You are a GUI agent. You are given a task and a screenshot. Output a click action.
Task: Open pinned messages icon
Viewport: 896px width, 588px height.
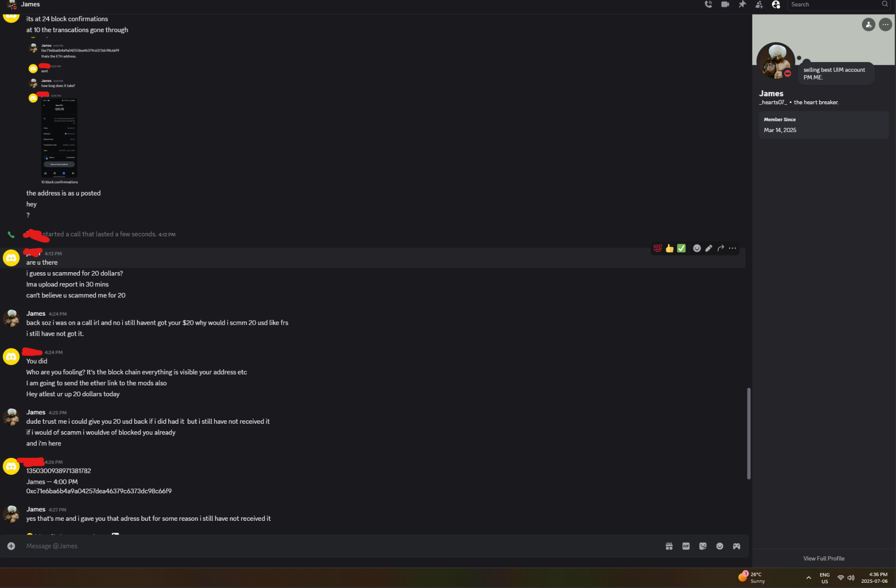point(742,4)
